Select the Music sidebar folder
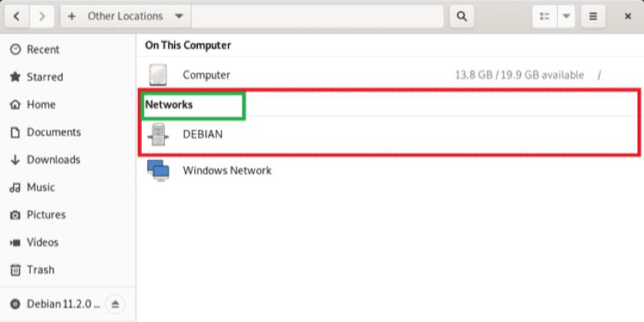 coord(40,188)
